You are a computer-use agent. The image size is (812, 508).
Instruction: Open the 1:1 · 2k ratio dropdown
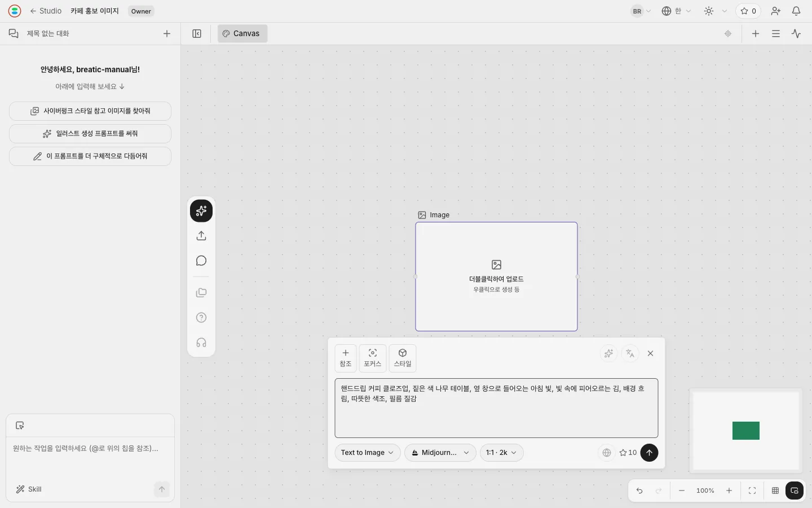(502, 453)
